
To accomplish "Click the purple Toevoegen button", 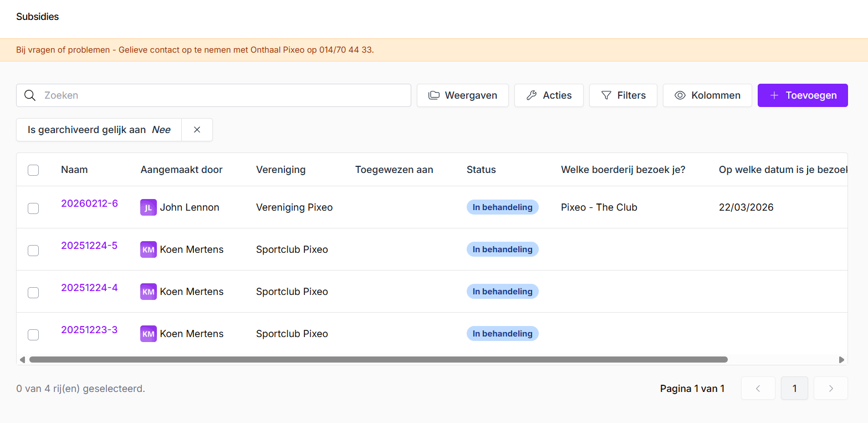I will point(802,95).
